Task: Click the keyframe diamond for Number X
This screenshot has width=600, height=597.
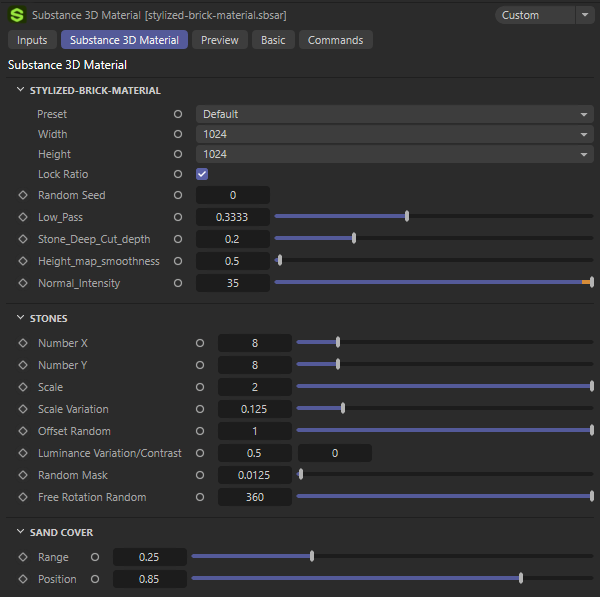Action: pos(23,343)
